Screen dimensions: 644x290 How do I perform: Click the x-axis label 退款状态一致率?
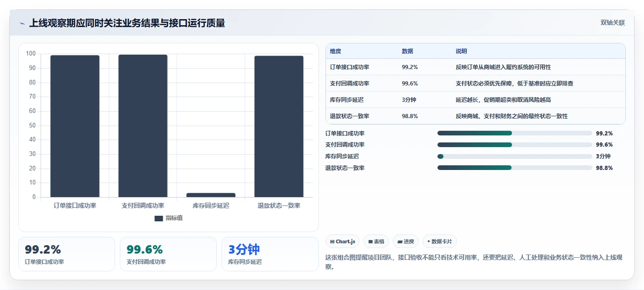[x=279, y=205]
